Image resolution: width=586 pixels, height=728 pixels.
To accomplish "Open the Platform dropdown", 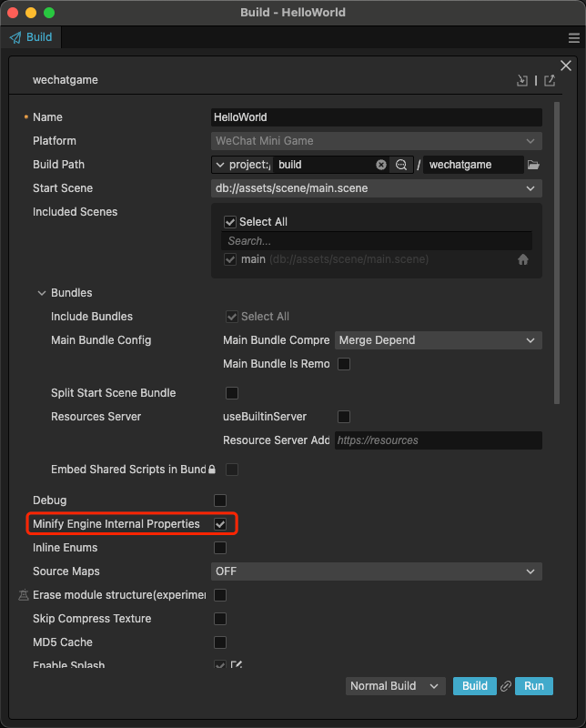I will (376, 141).
